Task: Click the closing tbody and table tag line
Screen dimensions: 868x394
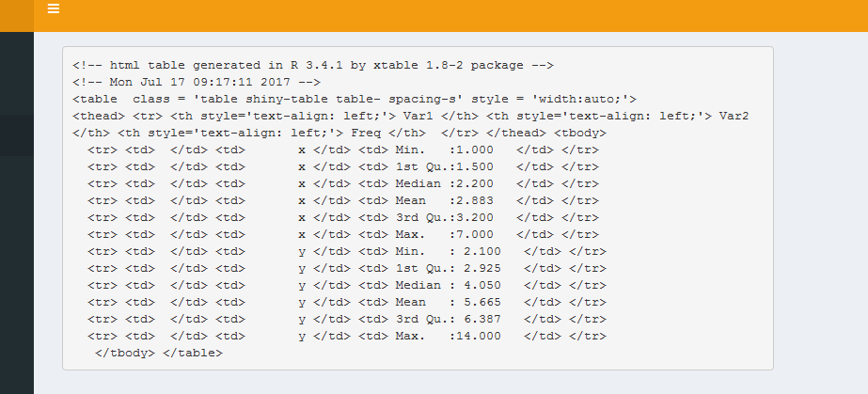Action: tap(159, 353)
